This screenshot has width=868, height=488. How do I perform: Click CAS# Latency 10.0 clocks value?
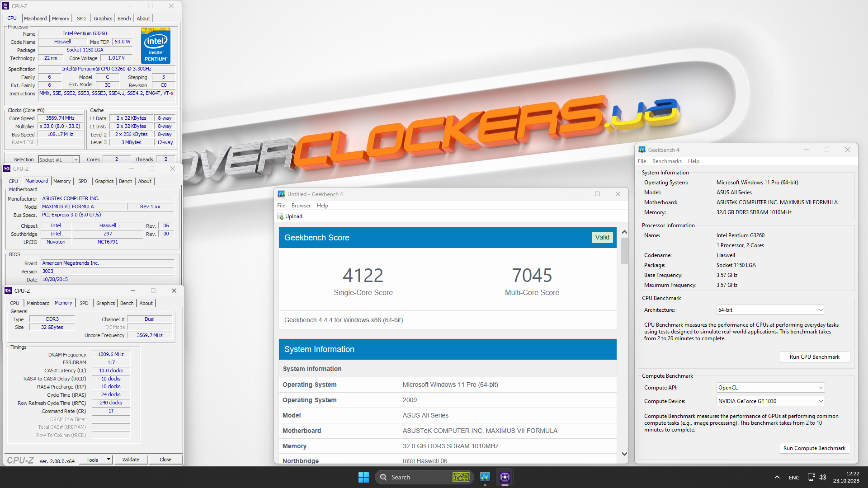pyautogui.click(x=111, y=371)
